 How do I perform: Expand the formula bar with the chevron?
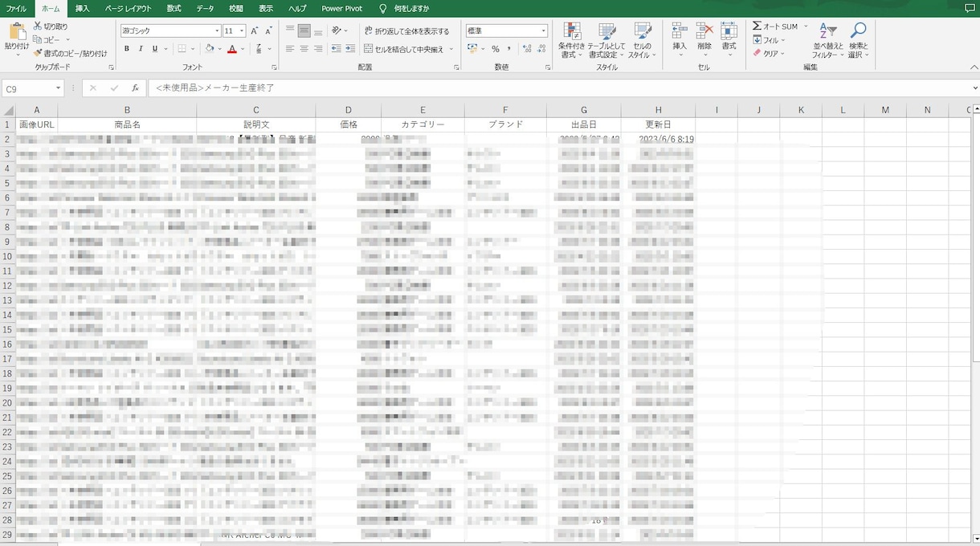coord(974,88)
